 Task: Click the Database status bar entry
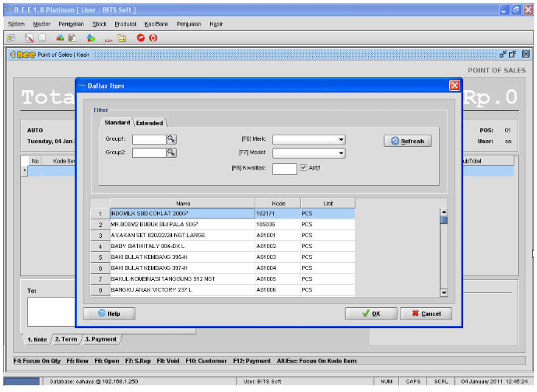click(x=94, y=381)
